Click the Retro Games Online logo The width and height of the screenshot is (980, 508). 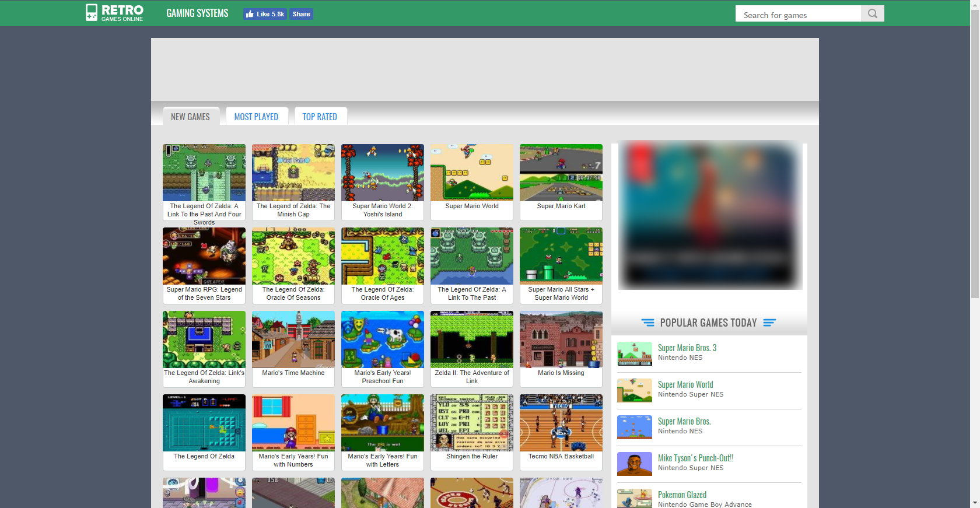click(114, 13)
